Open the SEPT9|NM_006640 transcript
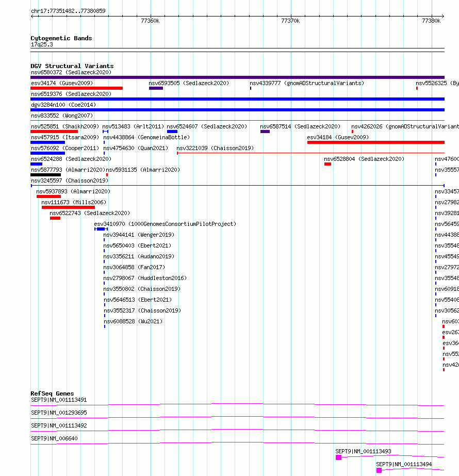 click(x=54, y=439)
